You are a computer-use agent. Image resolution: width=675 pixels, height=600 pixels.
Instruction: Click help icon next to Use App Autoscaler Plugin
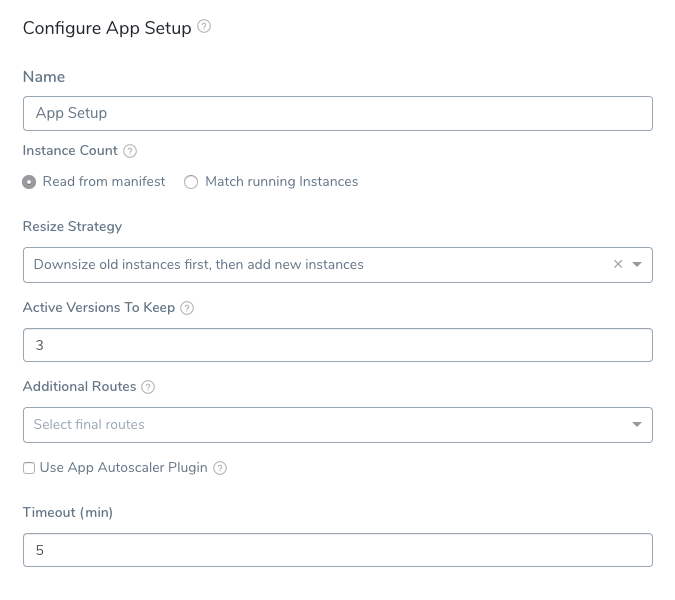[x=220, y=468]
